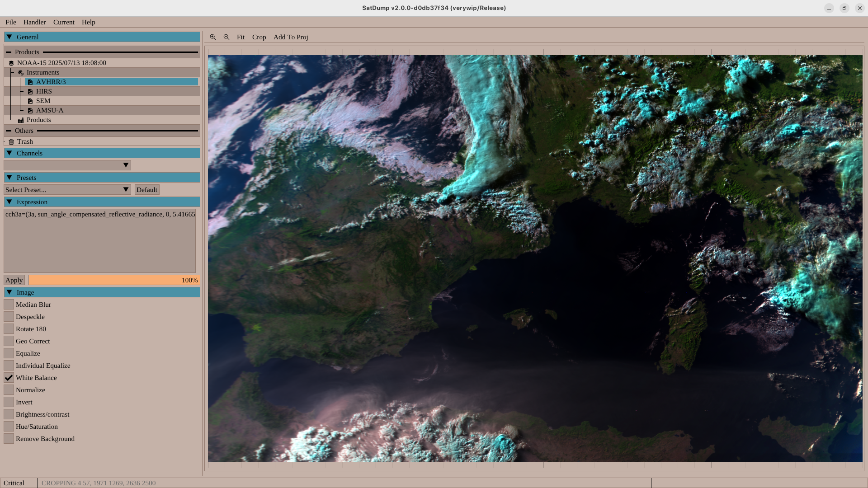This screenshot has width=868, height=488.
Task: Click the HIRS instrument file icon
Action: click(30, 92)
